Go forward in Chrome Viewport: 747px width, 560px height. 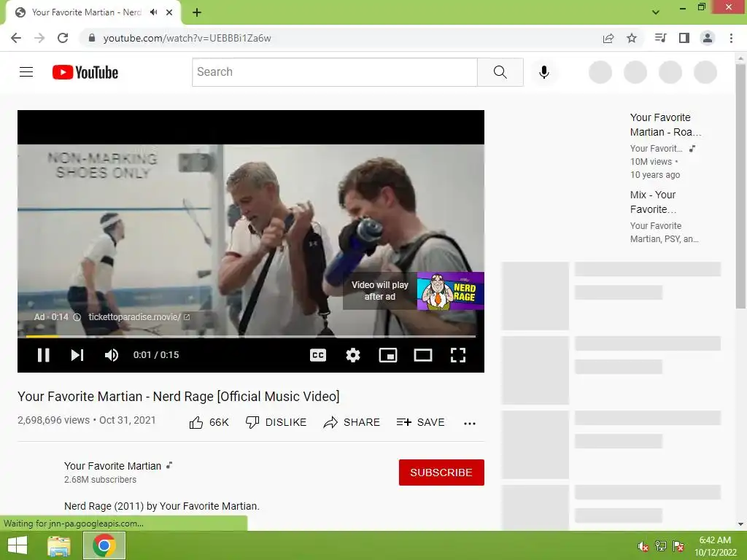(39, 38)
